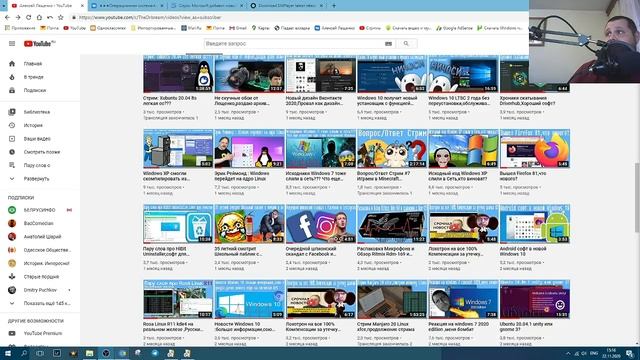
Task: Open Telegram from taskbar
Action: [155, 353]
